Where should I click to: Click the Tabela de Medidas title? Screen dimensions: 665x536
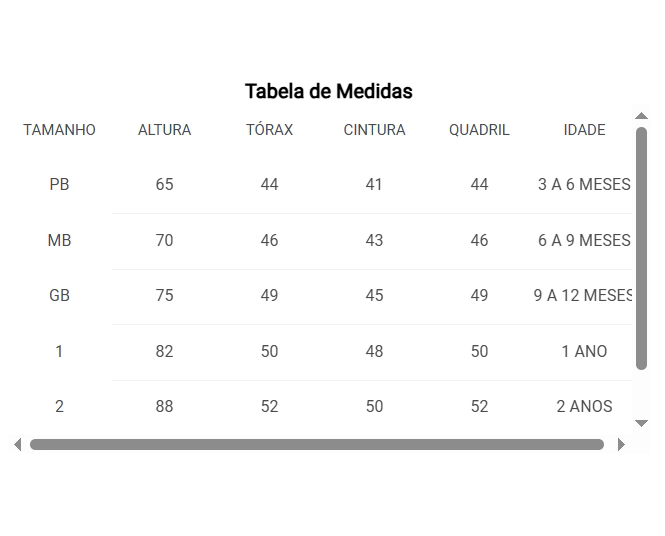point(329,91)
